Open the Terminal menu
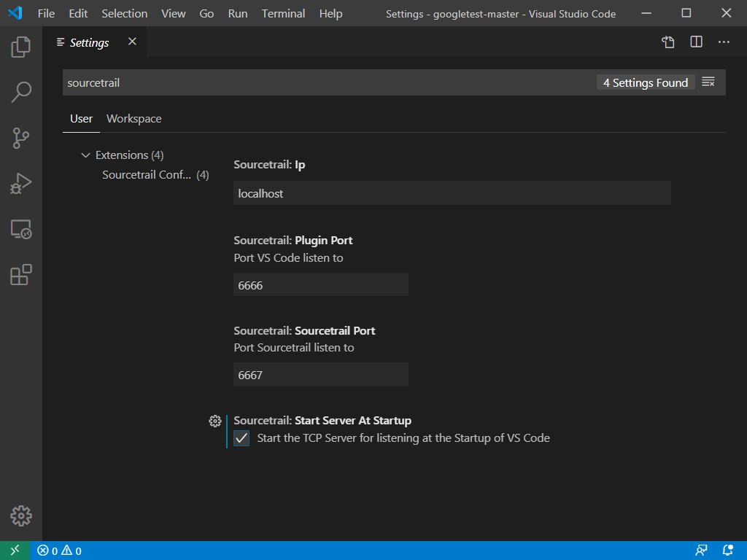 tap(283, 13)
